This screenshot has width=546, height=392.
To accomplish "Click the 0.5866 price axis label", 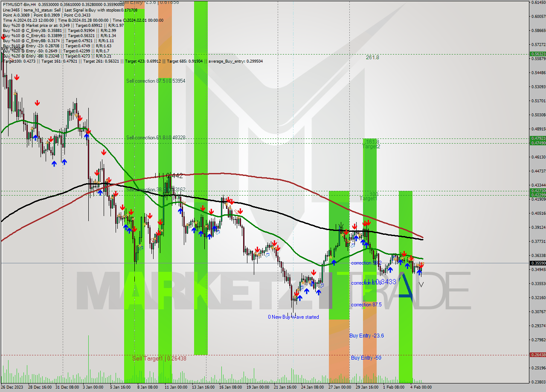I will pyautogui.click(x=539, y=31).
